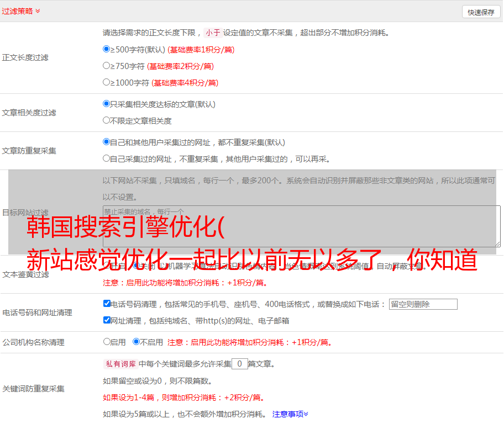The height and width of the screenshot is (424, 504).
Task: Select 自己和其他用户采集过的网址 option
Action: point(106,142)
